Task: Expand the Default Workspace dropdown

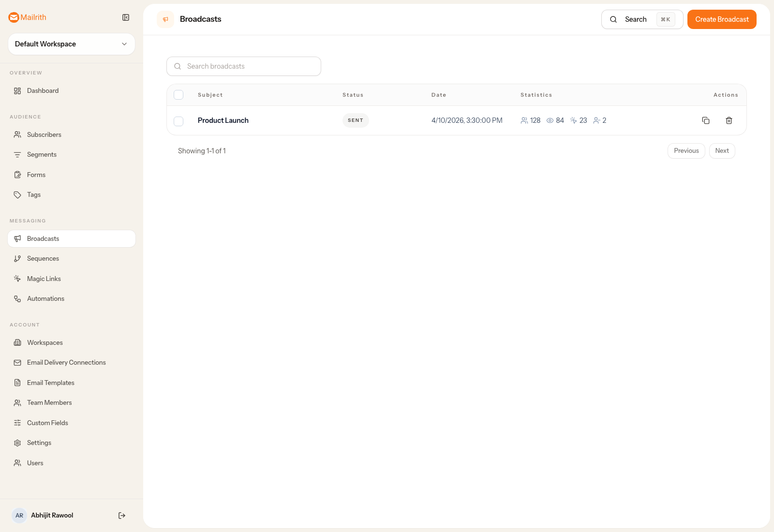Action: tap(71, 44)
